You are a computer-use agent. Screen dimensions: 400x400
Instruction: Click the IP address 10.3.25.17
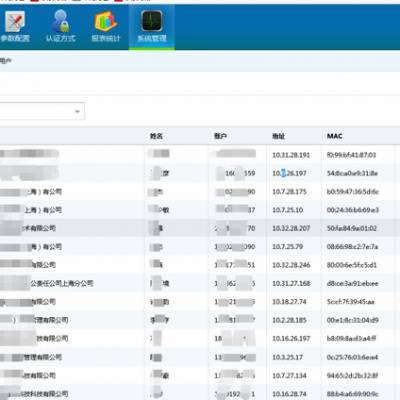(287, 357)
